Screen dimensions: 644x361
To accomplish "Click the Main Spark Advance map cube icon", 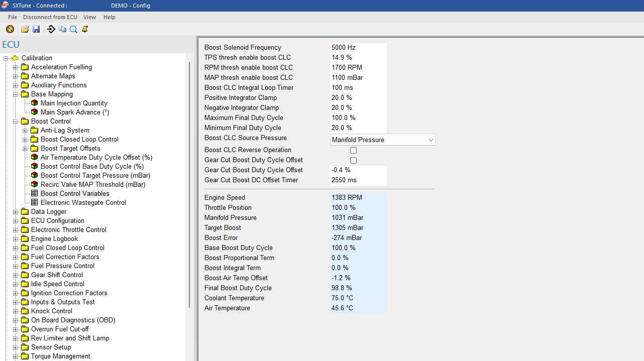I will tap(34, 112).
